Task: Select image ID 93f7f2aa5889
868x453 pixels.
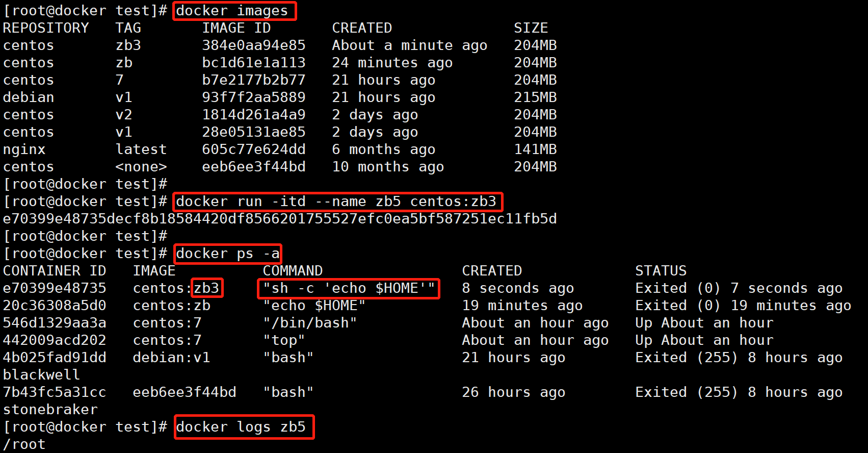Action: tap(254, 97)
